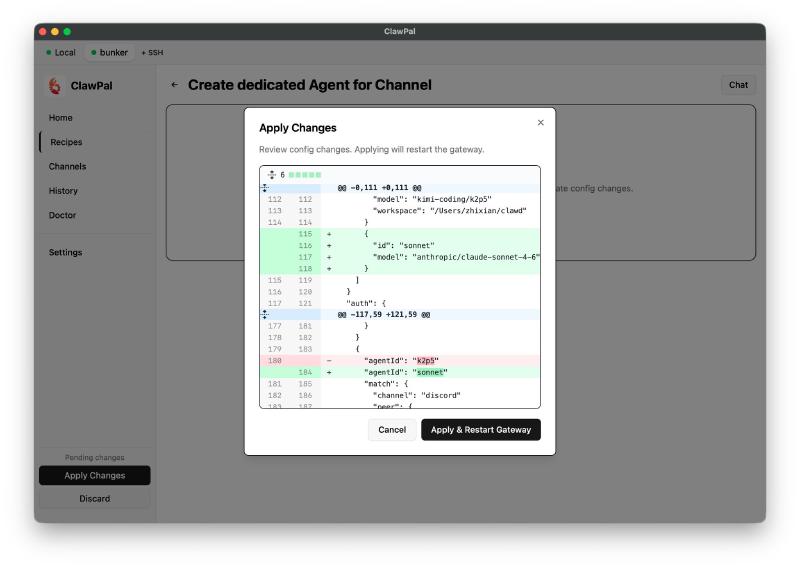This screenshot has width=800, height=568.
Task: Click the "match": { line
Action: [399, 384]
